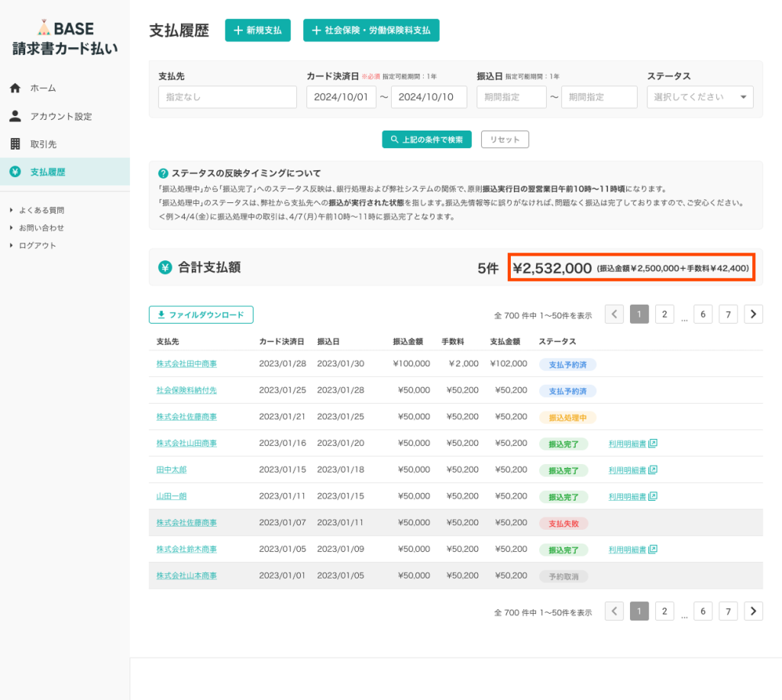Viewport: 782px width, 700px height.
Task: Open 利用明細書 external link icon for 株式会社鈴木商事
Action: click(653, 549)
